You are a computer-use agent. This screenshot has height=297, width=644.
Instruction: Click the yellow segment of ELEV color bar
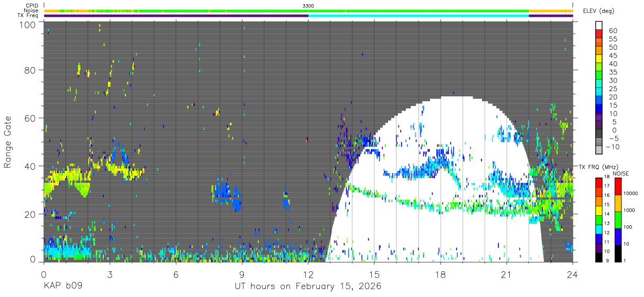pos(599,59)
